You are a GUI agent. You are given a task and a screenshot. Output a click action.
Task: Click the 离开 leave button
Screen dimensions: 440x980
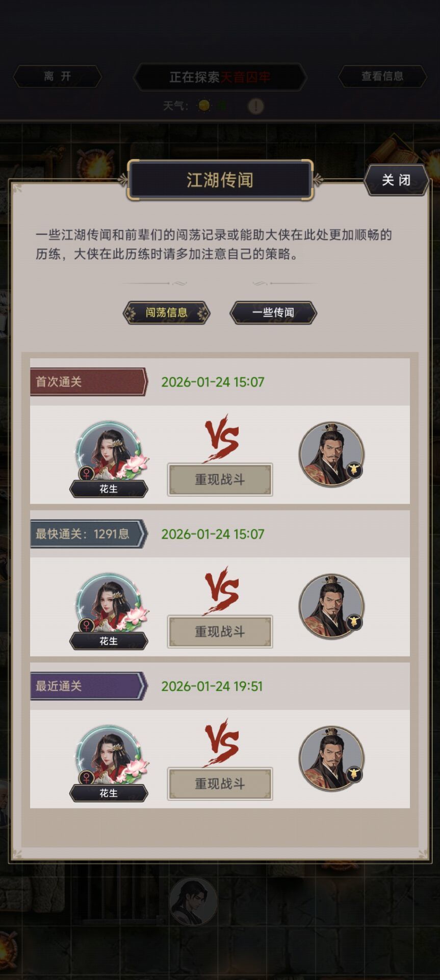(x=57, y=77)
